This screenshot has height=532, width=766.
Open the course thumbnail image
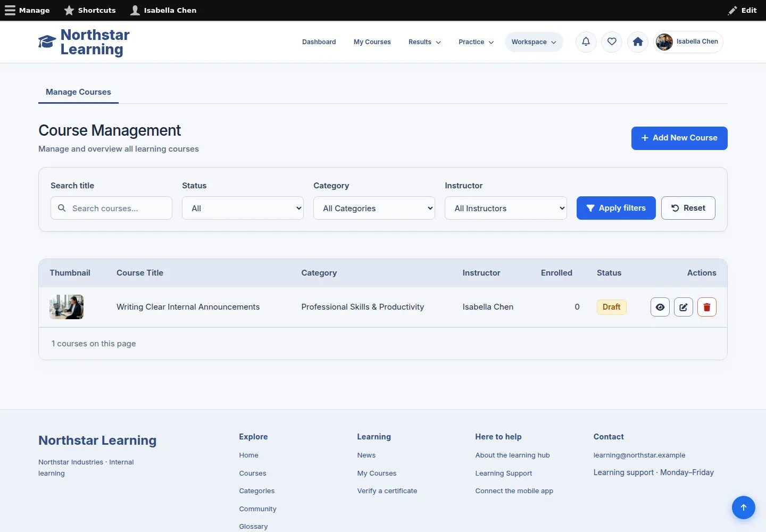click(66, 307)
